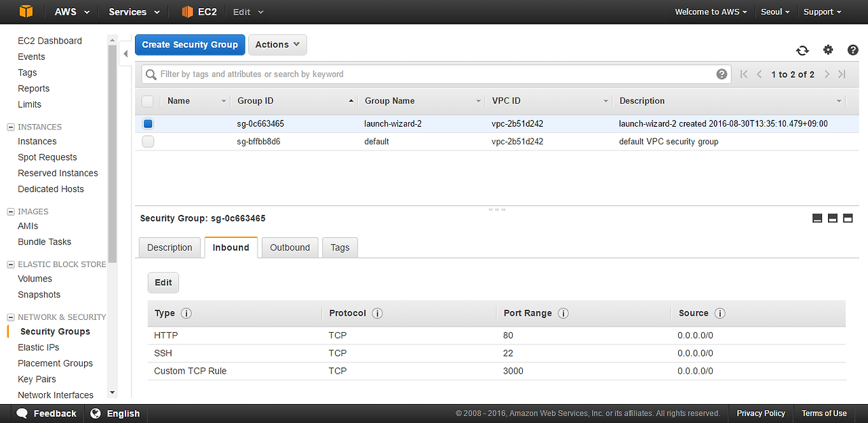Open Spot Requests in sidebar

(47, 157)
